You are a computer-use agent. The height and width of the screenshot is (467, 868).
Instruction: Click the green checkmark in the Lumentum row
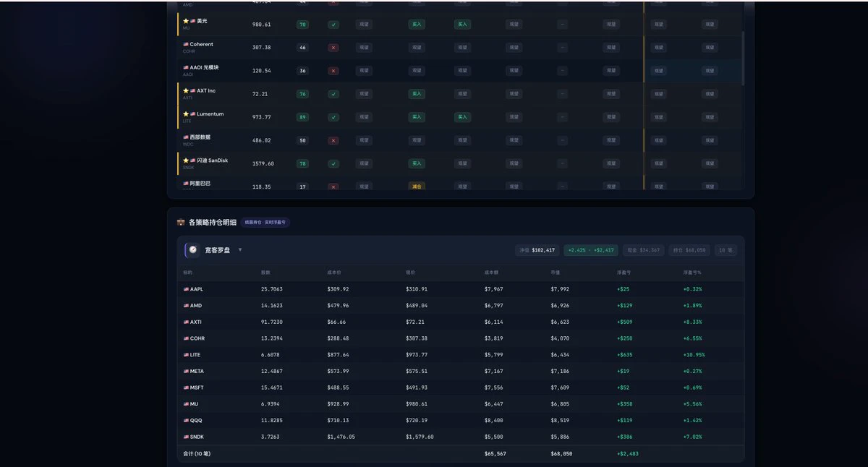tap(333, 117)
